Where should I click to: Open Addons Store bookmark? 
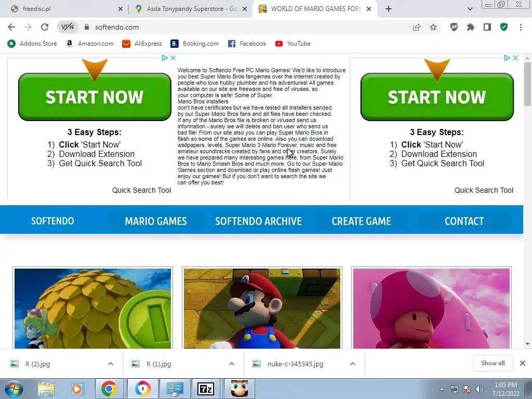coord(32,44)
